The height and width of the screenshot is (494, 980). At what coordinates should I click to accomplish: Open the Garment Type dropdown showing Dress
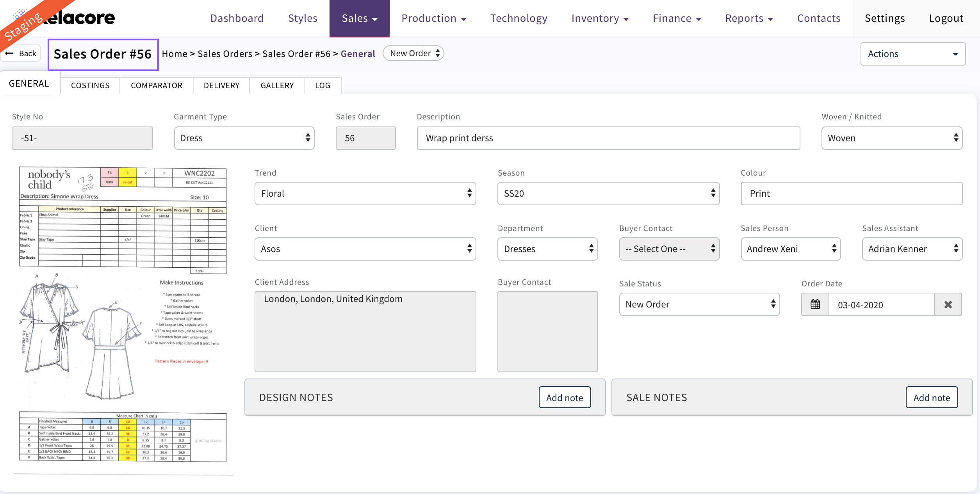point(244,138)
